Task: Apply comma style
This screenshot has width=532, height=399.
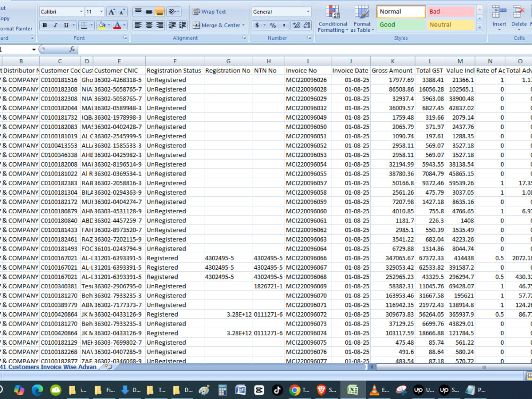Action: pyautogui.click(x=284, y=26)
